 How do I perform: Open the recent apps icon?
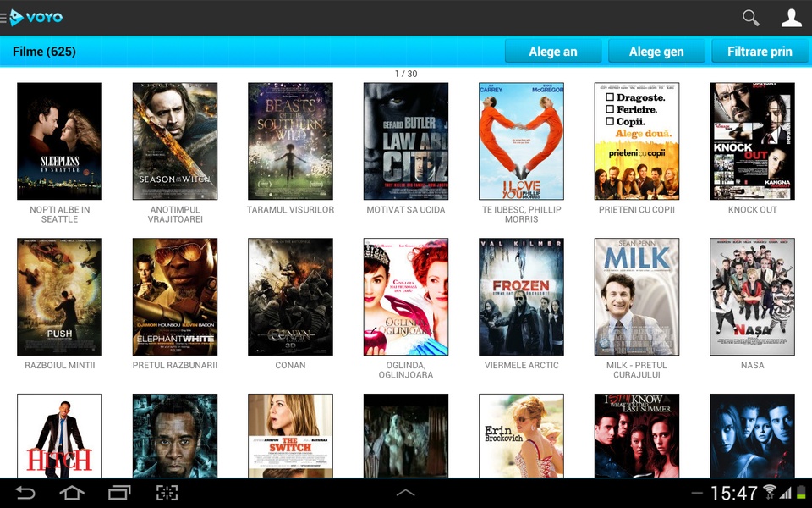[119, 493]
